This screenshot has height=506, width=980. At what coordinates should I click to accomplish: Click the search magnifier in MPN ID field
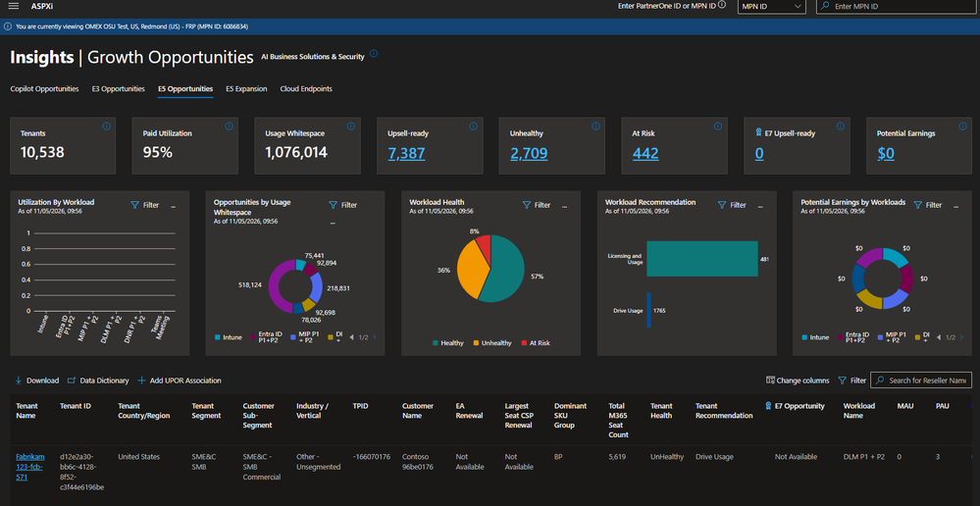(826, 6)
